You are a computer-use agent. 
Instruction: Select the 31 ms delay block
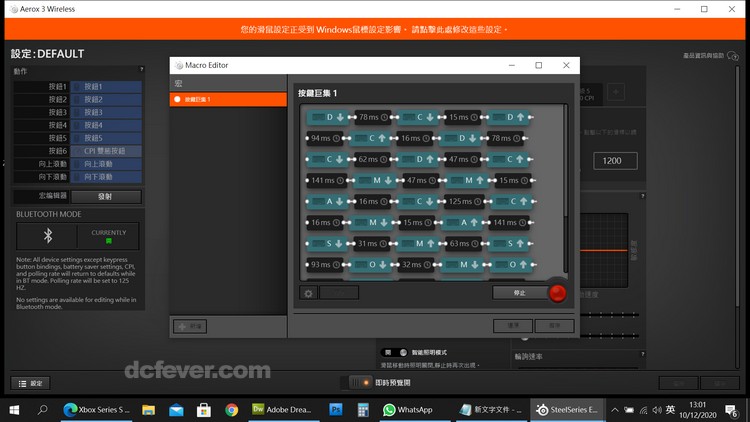372,244
